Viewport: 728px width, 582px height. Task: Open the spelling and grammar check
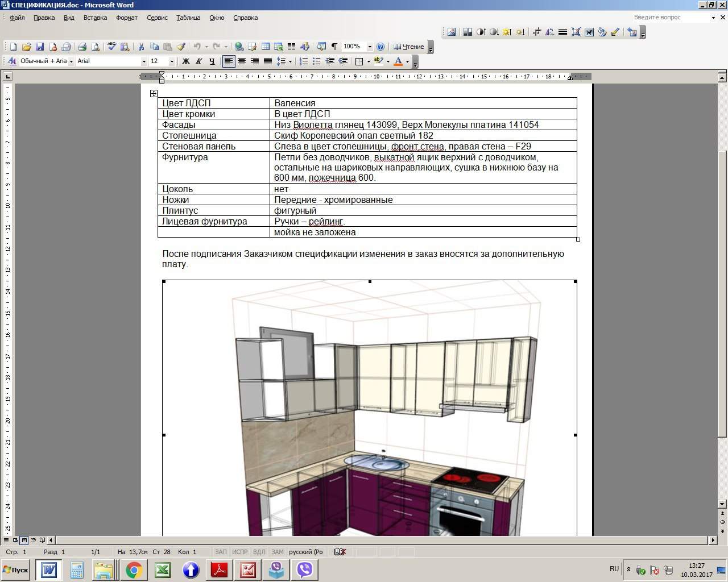(x=111, y=47)
